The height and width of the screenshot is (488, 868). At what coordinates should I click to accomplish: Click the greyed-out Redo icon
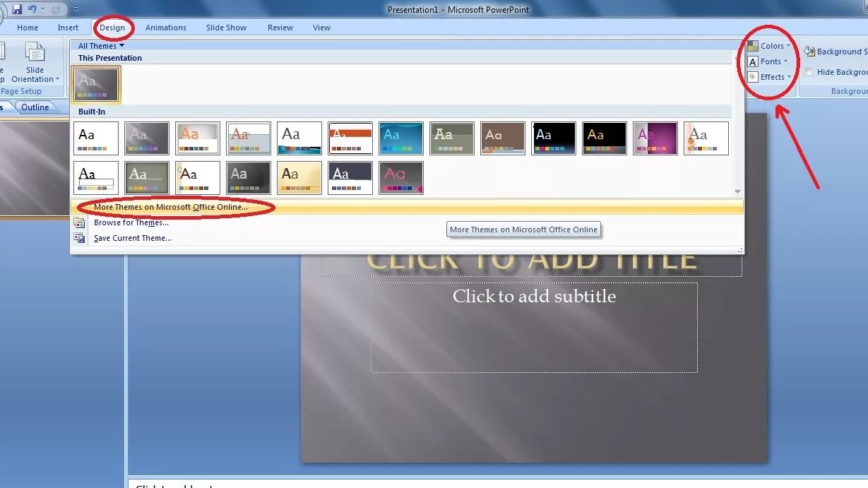pos(55,9)
